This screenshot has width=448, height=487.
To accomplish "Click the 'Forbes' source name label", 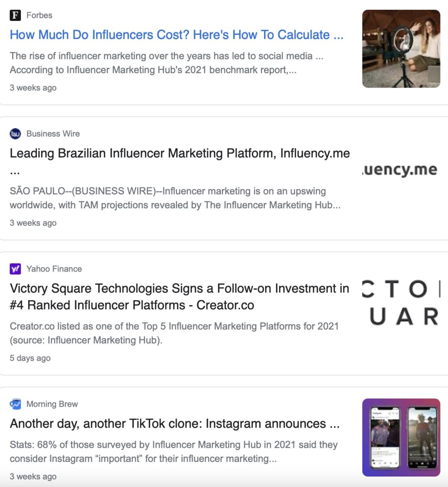I will (x=39, y=15).
